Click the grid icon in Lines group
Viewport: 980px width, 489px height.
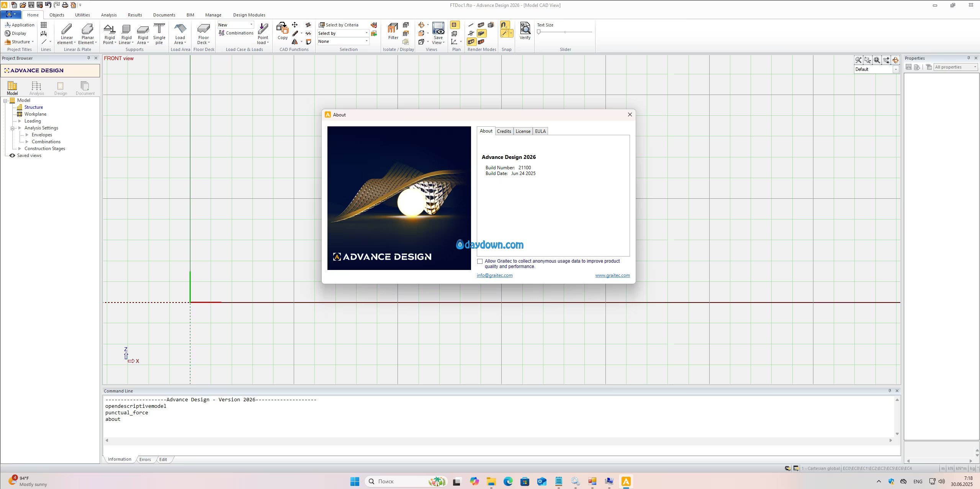coord(44,25)
